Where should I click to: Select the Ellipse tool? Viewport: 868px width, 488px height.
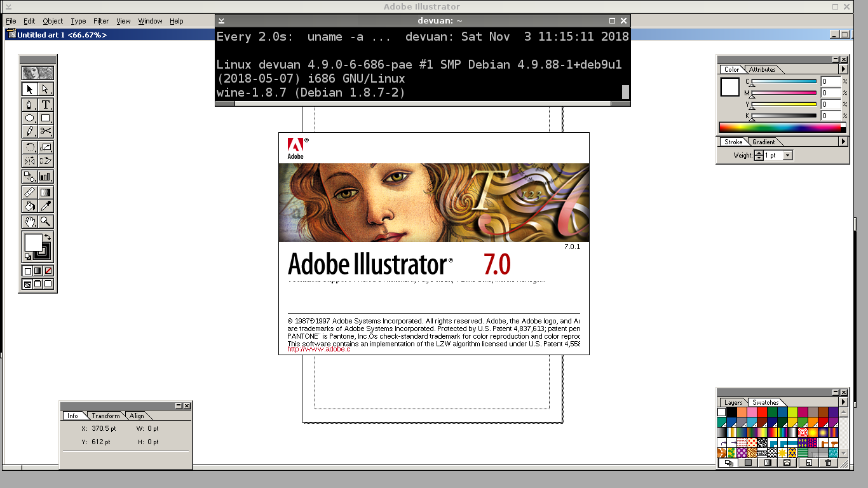pos(29,118)
